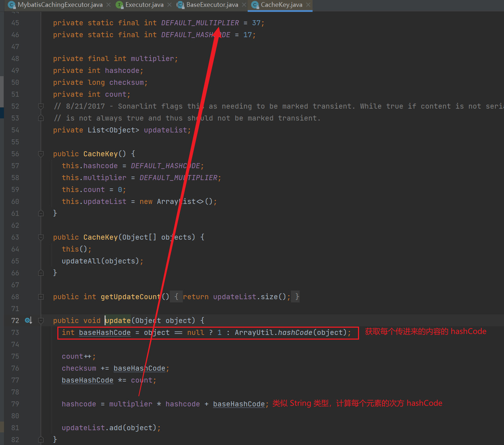Switch to the BaseExecutor.java tab
Viewport: 504px width, 445px height.
point(212,5)
